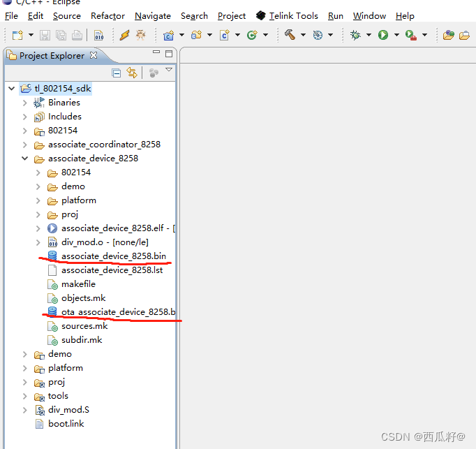Click the Print icon in toolbar

pos(77,35)
